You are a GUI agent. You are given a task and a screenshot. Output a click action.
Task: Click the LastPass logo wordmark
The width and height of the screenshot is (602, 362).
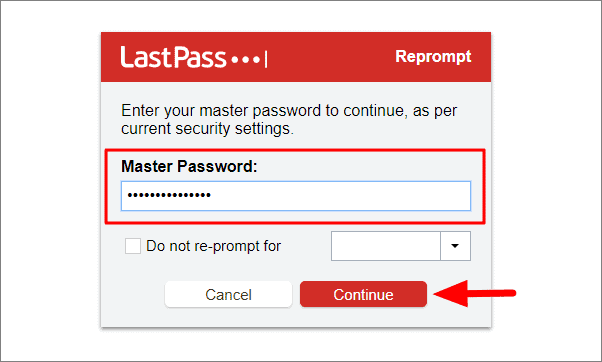point(173,57)
